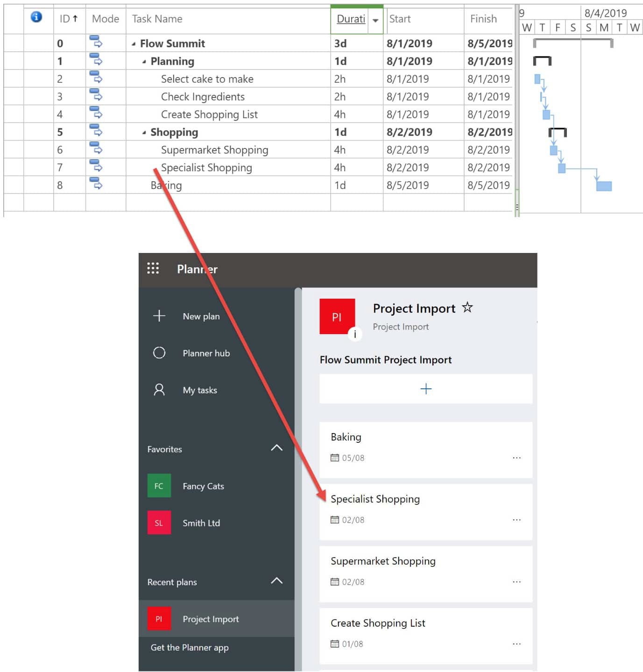Screen dimensions: 643x672
Task: Click the Project Import plan title
Action: pyautogui.click(x=414, y=308)
